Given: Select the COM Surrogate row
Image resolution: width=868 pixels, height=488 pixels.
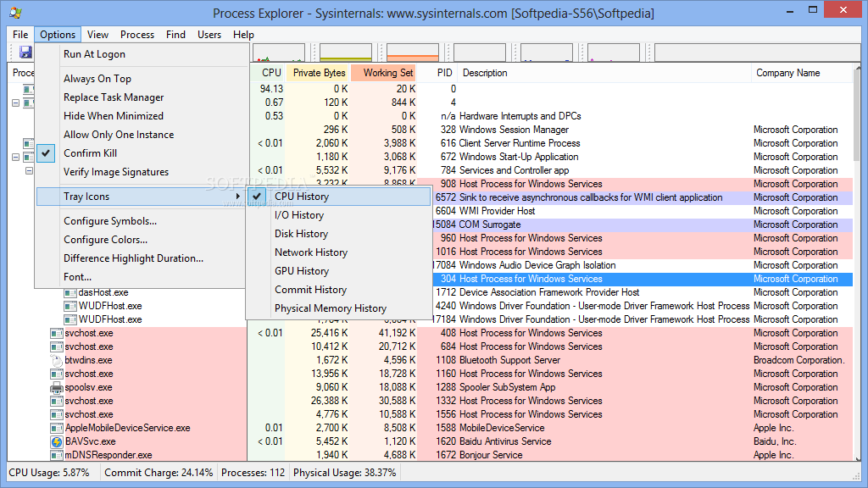Looking at the screenshot, I should [x=643, y=225].
